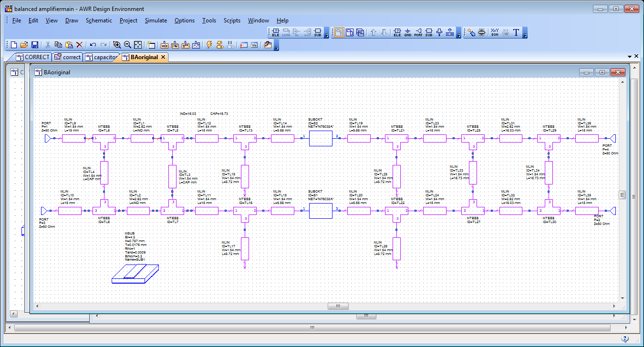Click the Undo arrow button
The width and height of the screenshot is (644, 347).
tap(93, 45)
